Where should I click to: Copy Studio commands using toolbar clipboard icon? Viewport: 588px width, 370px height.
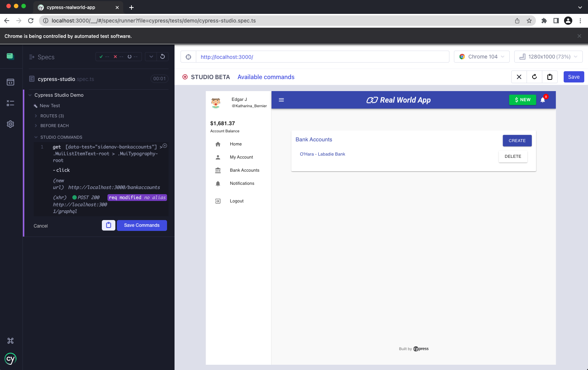coord(549,77)
